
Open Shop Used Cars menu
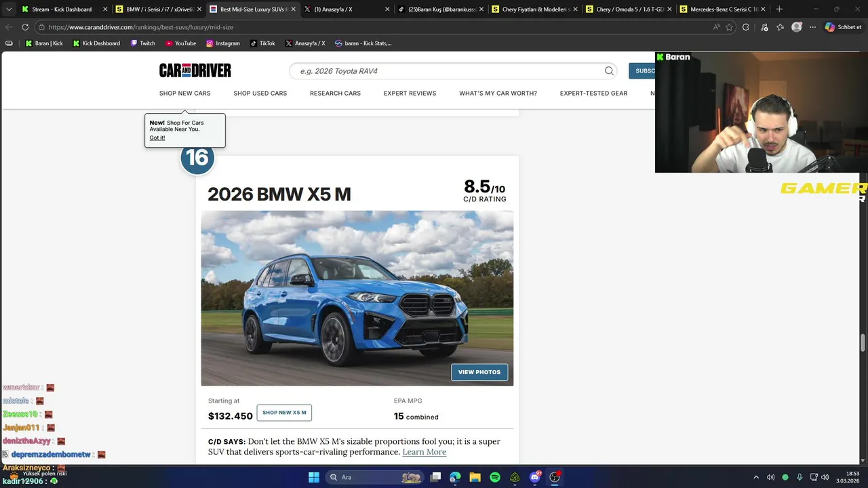[x=260, y=94]
